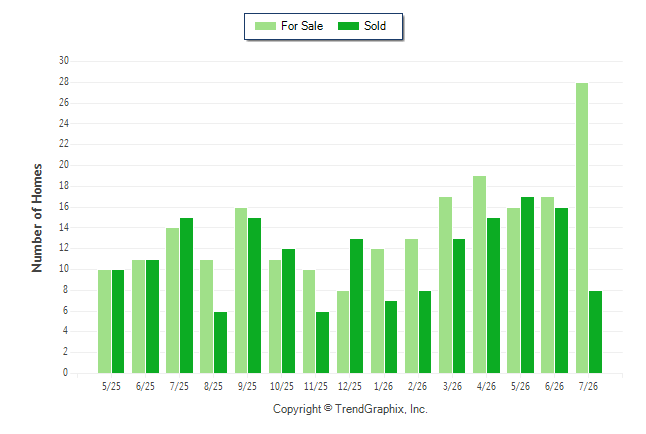
Task: Click the For Sale bar for 9/25
Action: 241,291
